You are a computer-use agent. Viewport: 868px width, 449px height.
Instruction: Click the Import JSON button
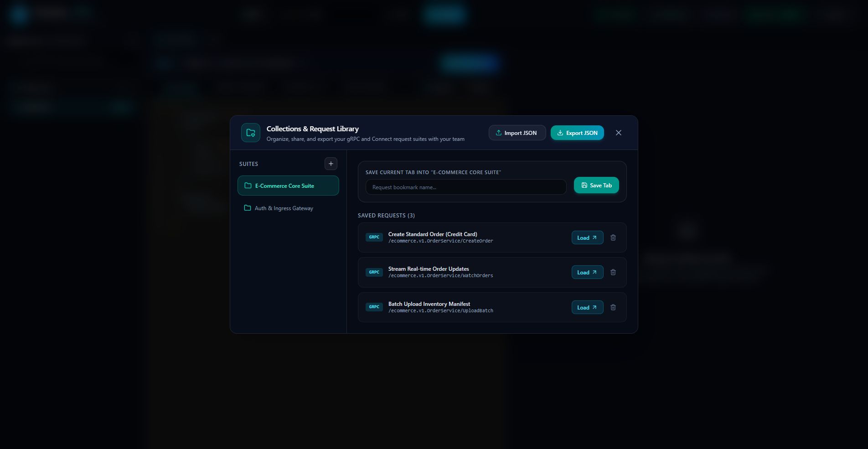[517, 133]
